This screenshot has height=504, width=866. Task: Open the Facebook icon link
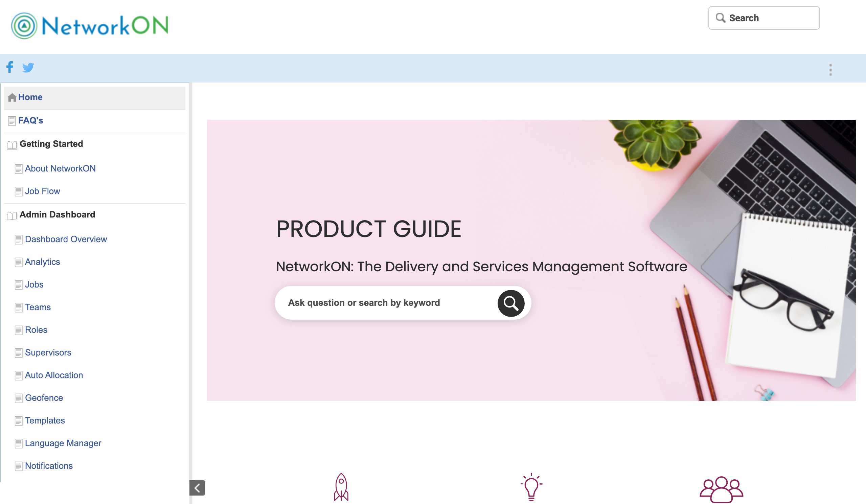pyautogui.click(x=10, y=67)
